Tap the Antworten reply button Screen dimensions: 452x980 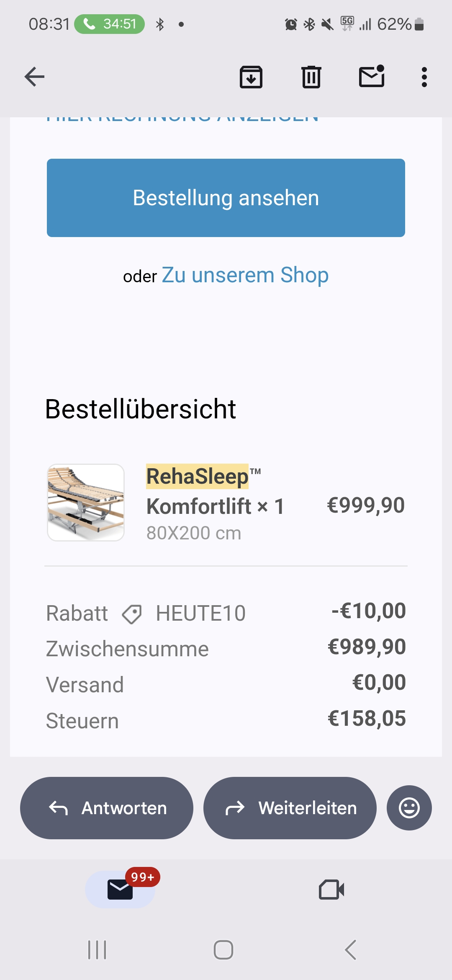tap(107, 808)
